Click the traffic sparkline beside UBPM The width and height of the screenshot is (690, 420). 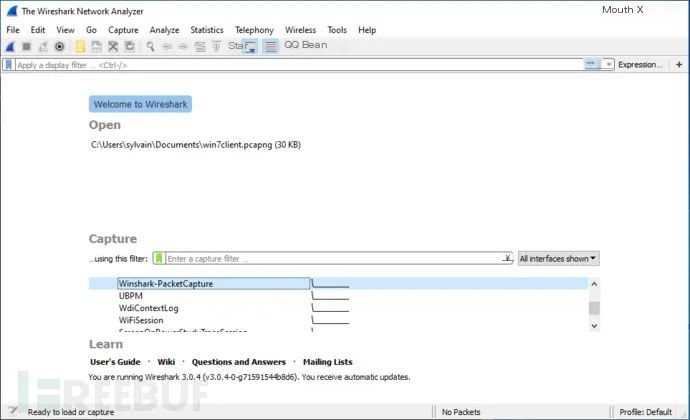(330, 295)
